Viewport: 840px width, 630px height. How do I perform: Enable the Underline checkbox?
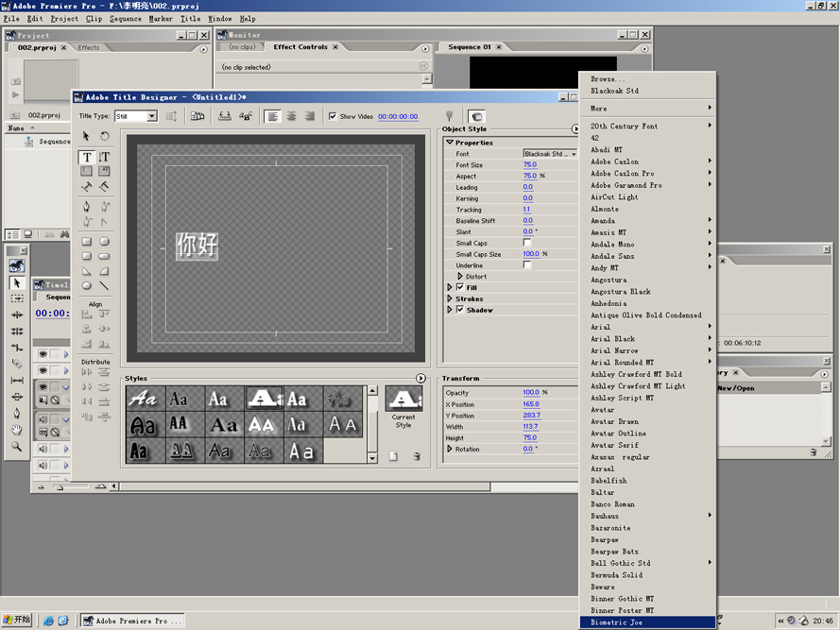527,265
